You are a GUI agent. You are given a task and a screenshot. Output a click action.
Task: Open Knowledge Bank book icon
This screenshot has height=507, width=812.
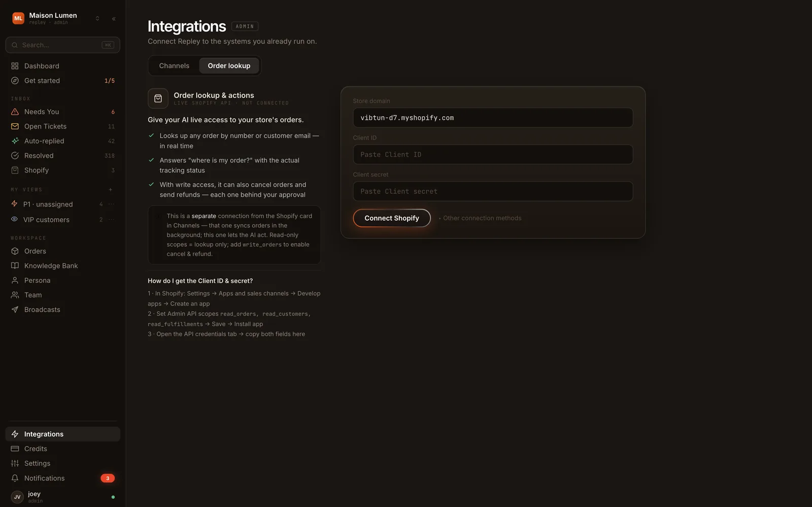pos(15,266)
